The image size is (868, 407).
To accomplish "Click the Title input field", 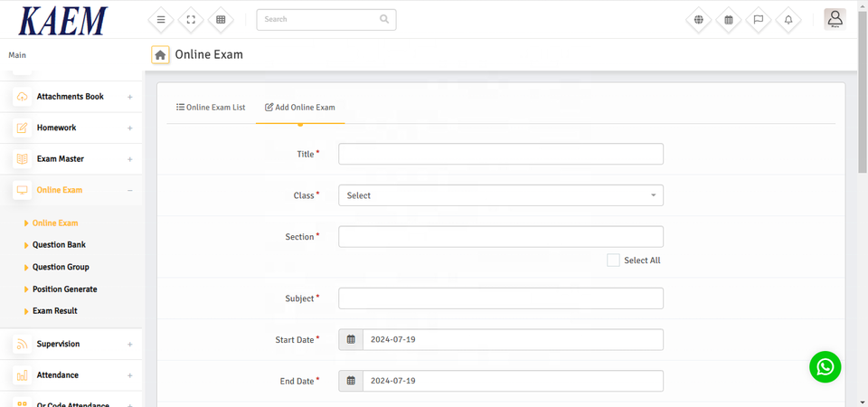I will [500, 154].
